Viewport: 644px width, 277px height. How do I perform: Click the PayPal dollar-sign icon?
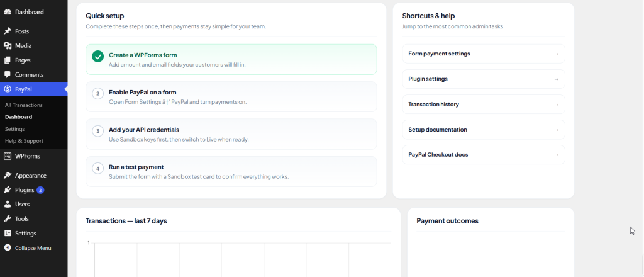[8, 89]
